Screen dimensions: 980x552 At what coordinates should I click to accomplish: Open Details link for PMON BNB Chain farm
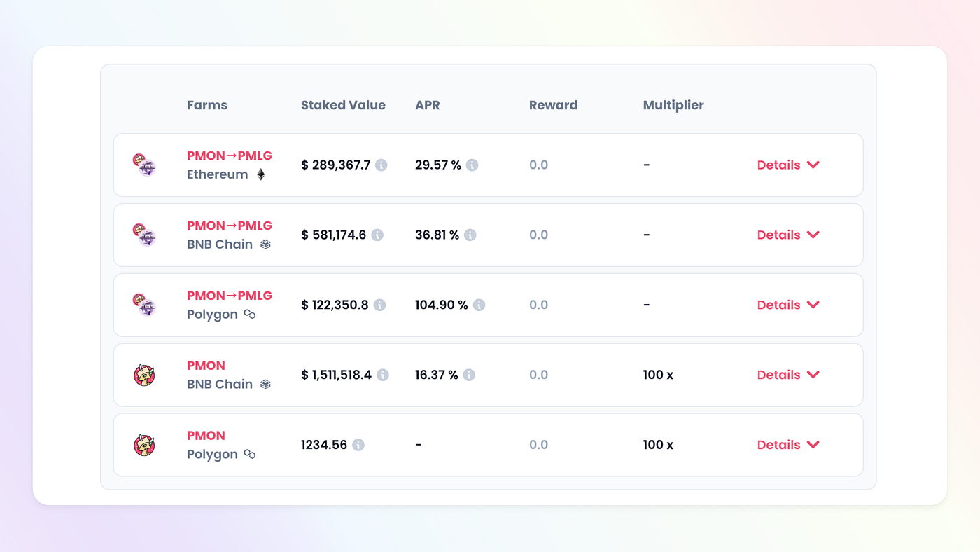point(778,375)
